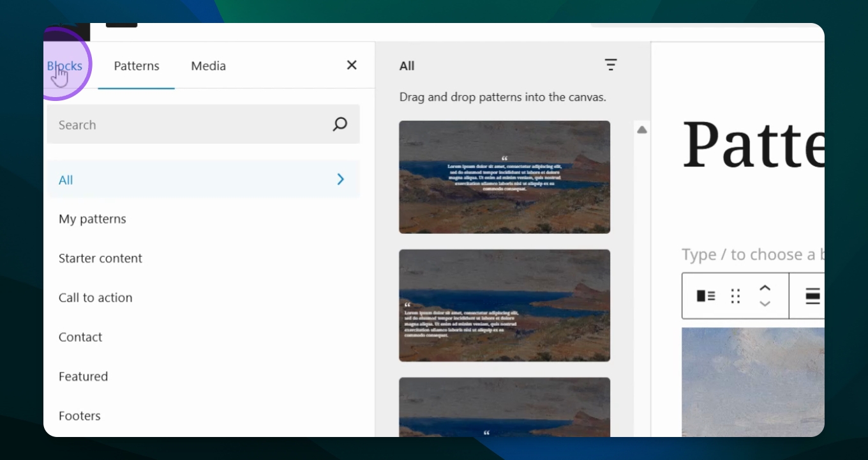Focus the pattern Search field

coord(203,125)
